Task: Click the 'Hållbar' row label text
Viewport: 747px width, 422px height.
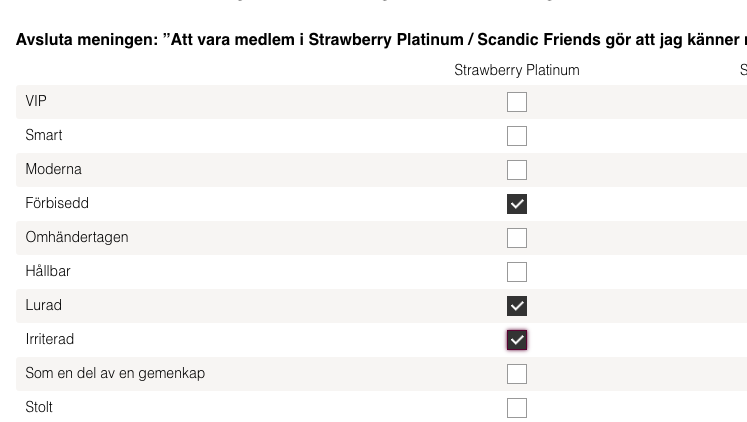Action: [48, 272]
